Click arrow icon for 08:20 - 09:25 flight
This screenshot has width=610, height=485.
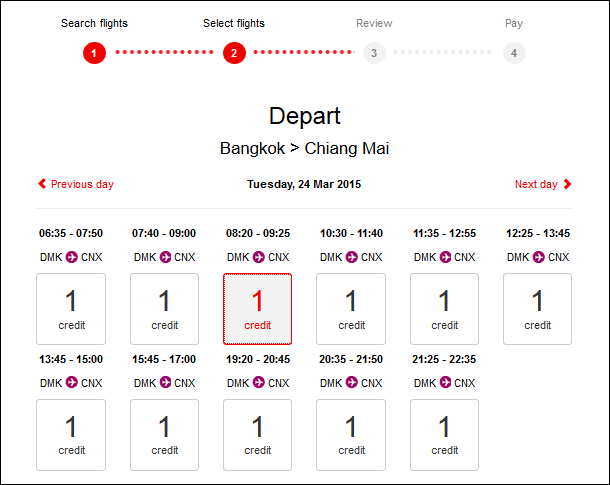258,257
